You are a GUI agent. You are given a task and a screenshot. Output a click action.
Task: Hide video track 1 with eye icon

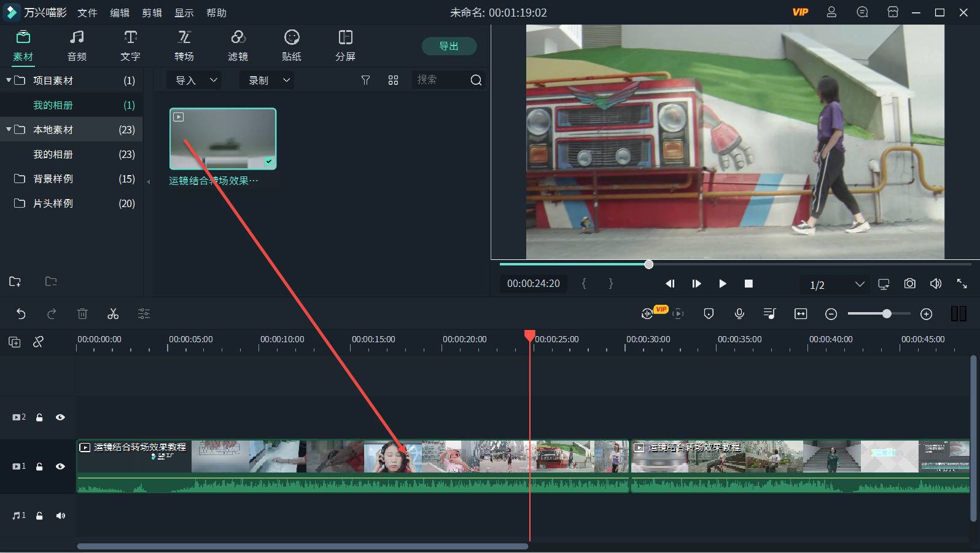[x=60, y=466]
